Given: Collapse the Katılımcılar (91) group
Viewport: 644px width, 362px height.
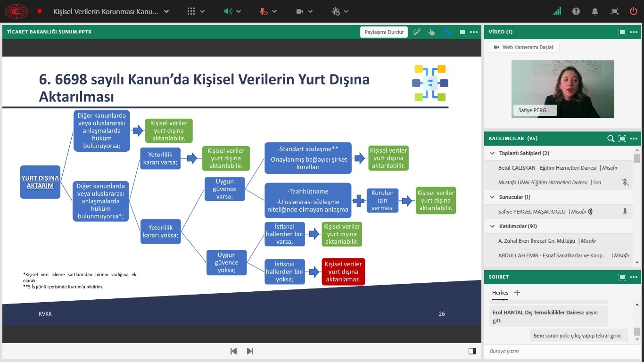Looking at the screenshot, I should tap(492, 226).
